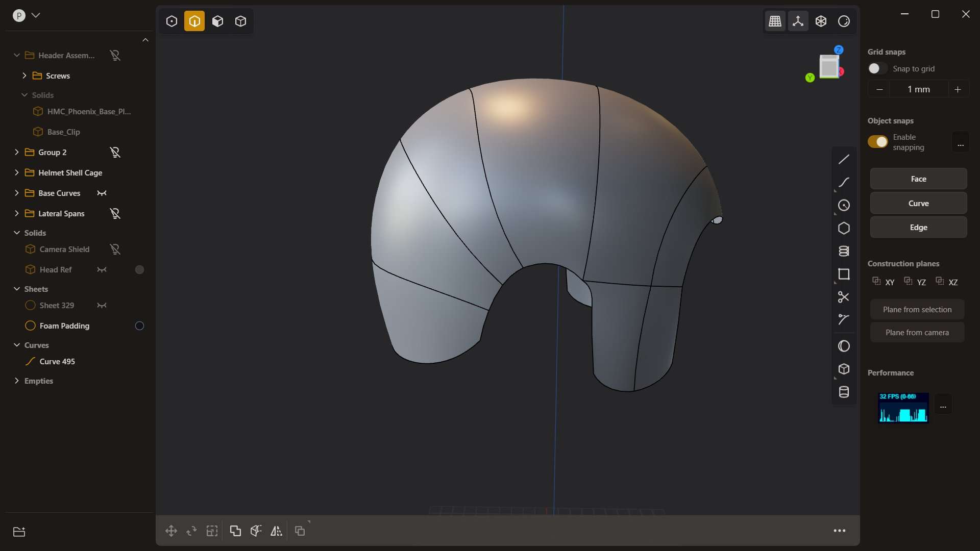Select the Spiral helix tool
980x551 pixels.
coord(844,251)
